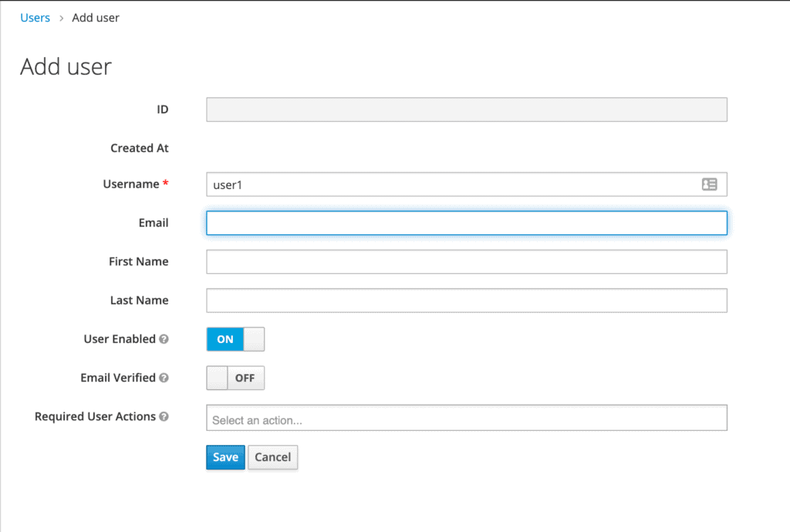Viewport: 790px width, 532px height.
Task: Click the Add user page heading
Action: coord(66,66)
